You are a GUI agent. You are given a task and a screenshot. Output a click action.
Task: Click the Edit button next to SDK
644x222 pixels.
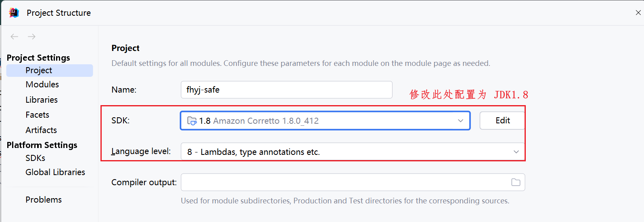coord(502,121)
